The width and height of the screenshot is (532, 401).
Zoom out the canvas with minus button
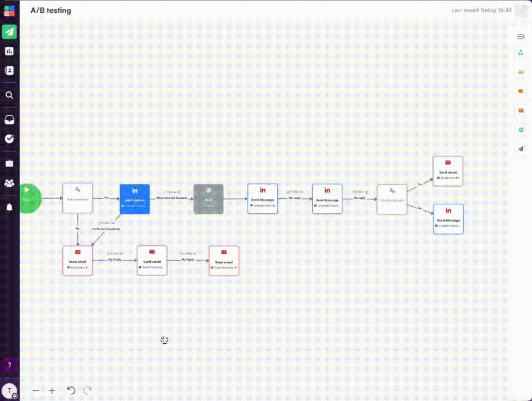(36, 391)
